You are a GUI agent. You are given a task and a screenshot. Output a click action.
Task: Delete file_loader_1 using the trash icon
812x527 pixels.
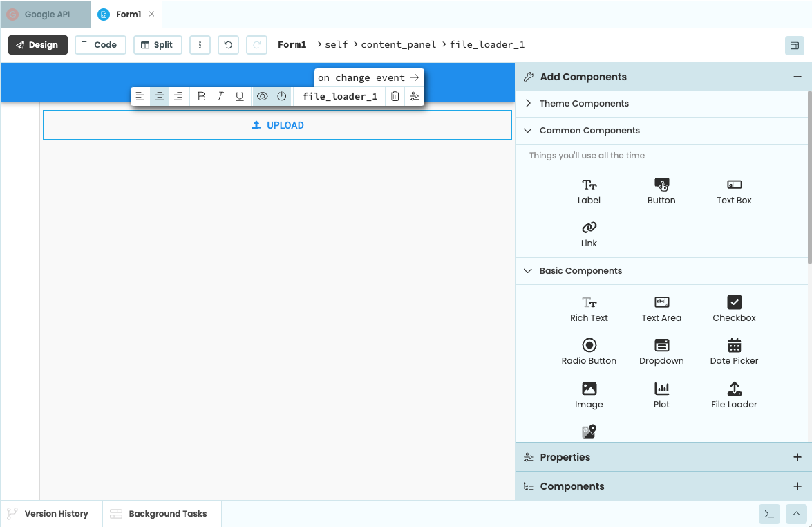click(395, 96)
